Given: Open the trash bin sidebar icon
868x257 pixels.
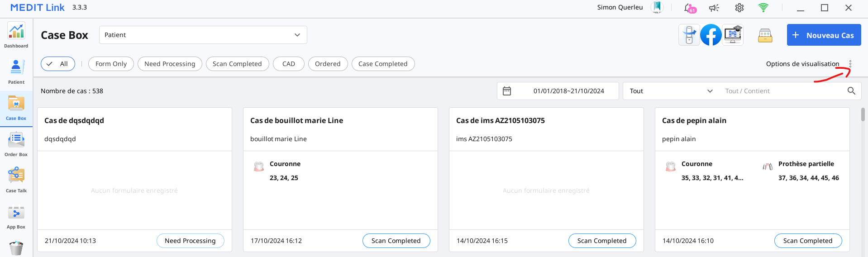Looking at the screenshot, I should pos(16,248).
